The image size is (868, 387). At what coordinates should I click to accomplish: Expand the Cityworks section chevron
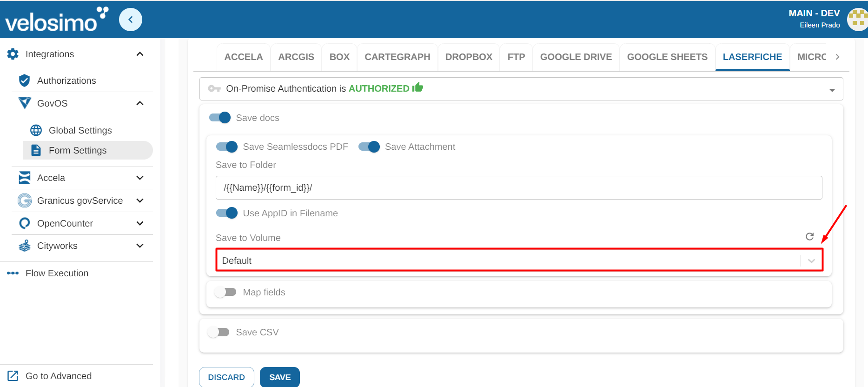[x=140, y=246]
